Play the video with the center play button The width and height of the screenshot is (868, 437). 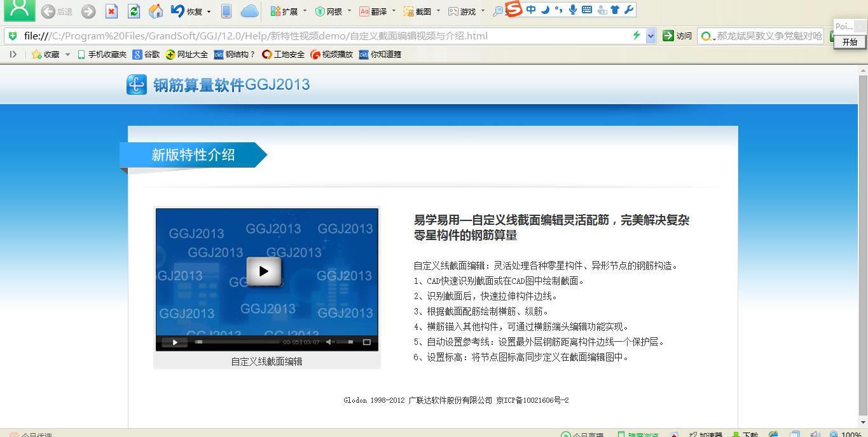click(x=264, y=271)
